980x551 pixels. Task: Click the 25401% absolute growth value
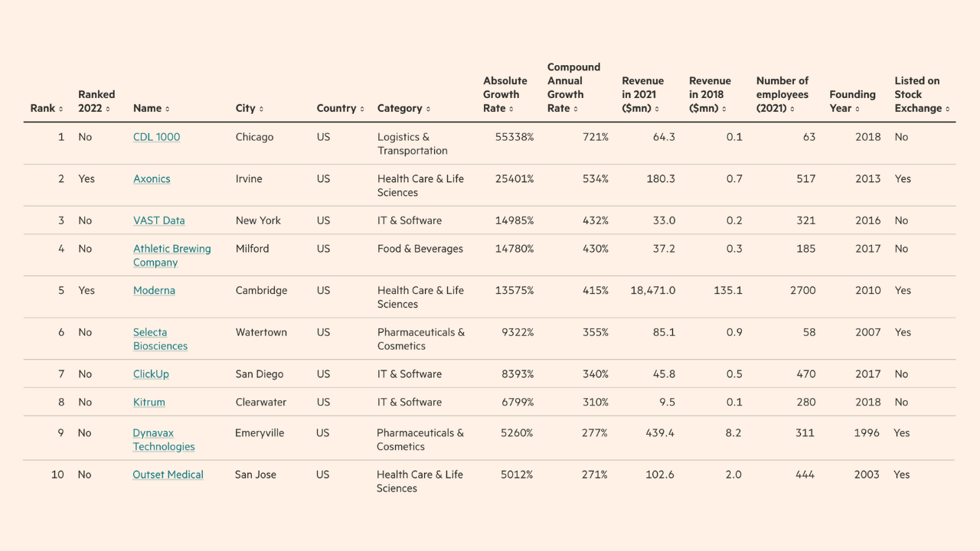(x=514, y=179)
